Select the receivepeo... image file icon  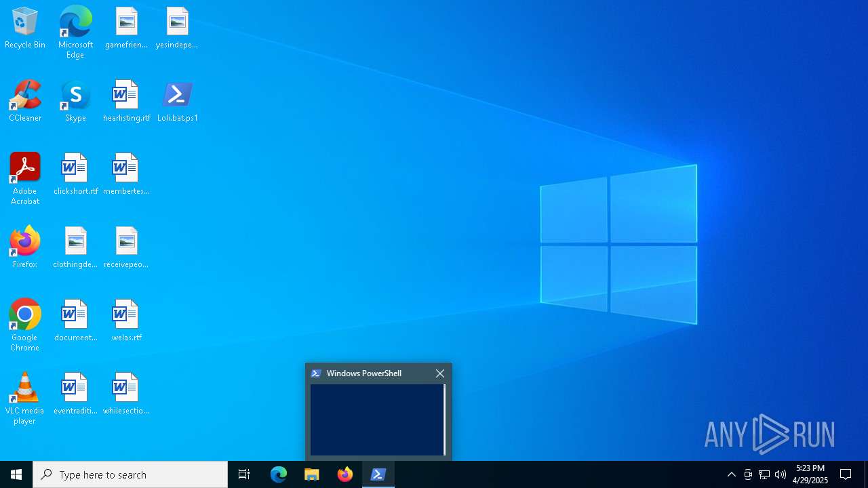[126, 248]
